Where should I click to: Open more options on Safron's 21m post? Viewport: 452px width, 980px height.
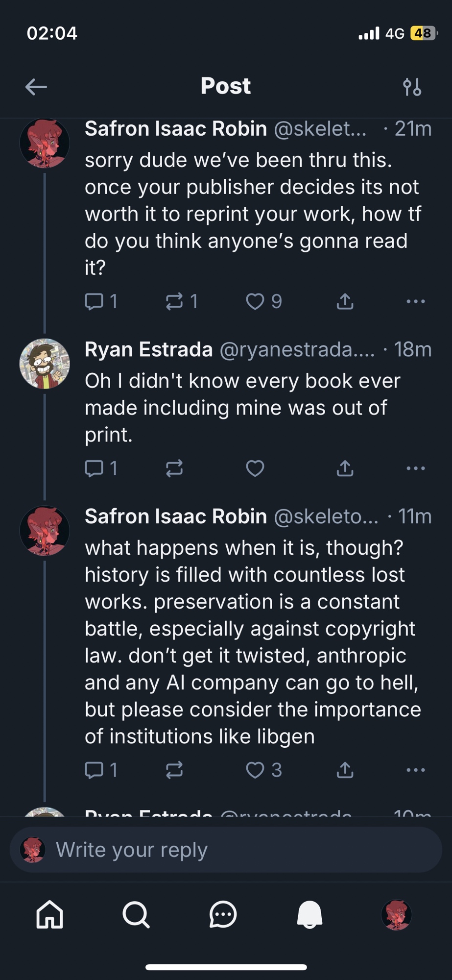[x=415, y=301]
